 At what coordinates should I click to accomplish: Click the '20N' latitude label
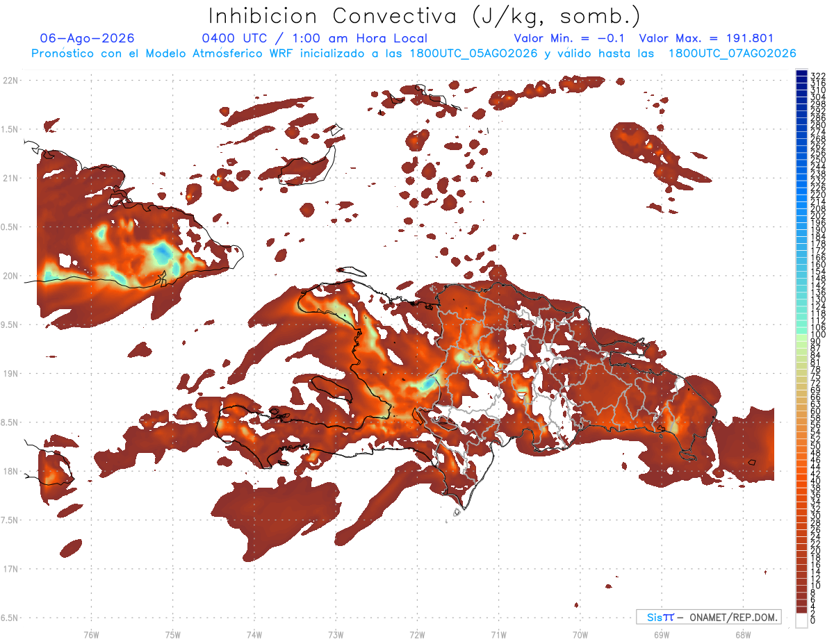tap(11, 276)
